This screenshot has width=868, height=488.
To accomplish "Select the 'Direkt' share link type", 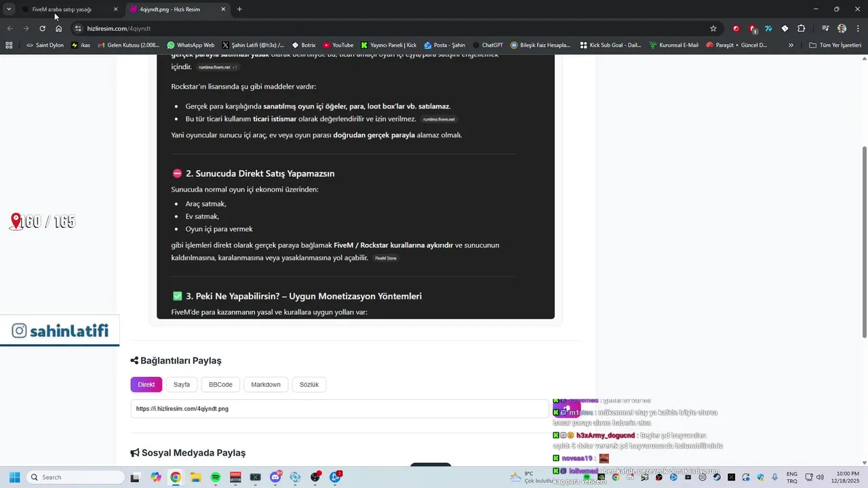I will pos(146,384).
